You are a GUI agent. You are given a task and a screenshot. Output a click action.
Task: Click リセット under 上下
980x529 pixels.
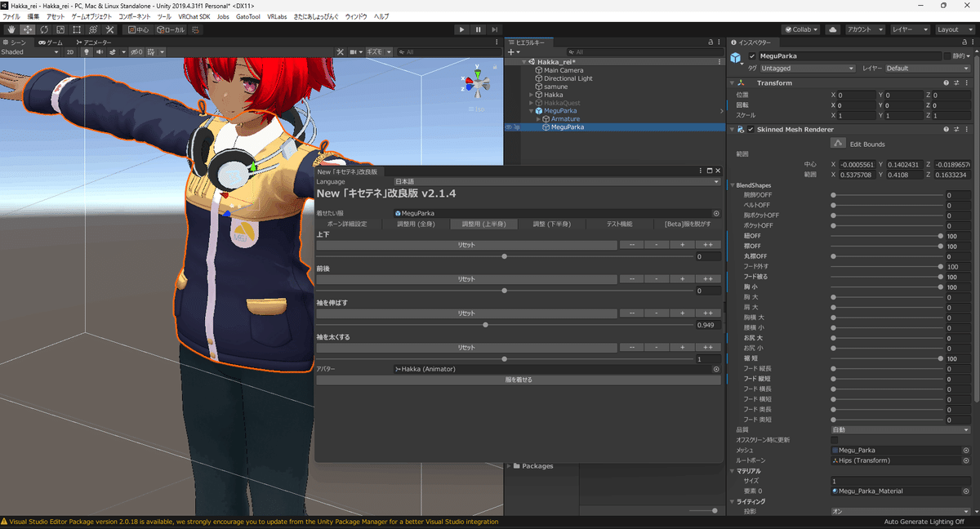point(466,245)
